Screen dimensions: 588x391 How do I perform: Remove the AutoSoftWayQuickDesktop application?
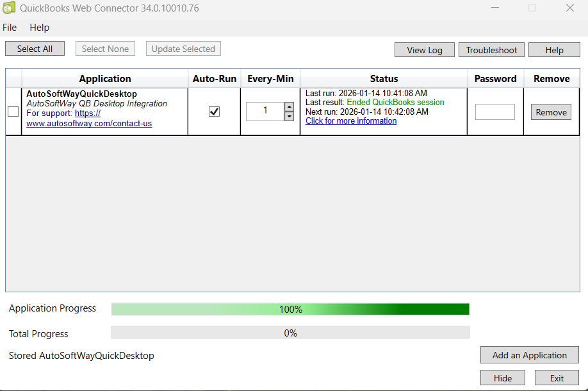click(551, 112)
